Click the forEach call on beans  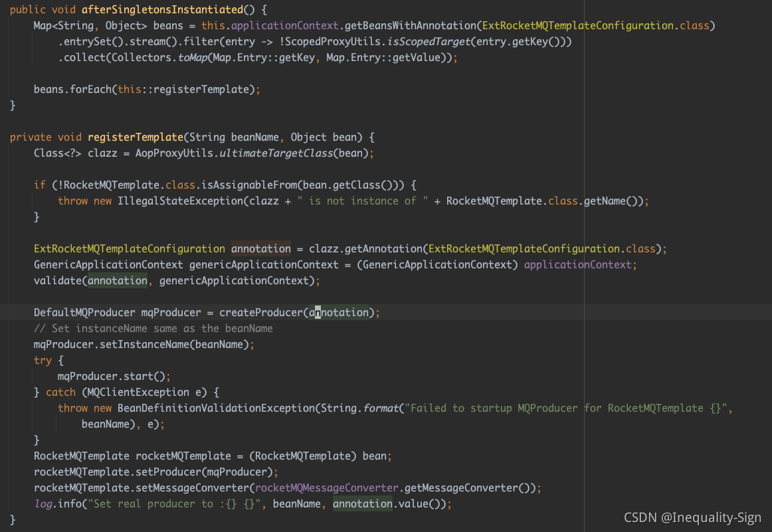(90, 90)
